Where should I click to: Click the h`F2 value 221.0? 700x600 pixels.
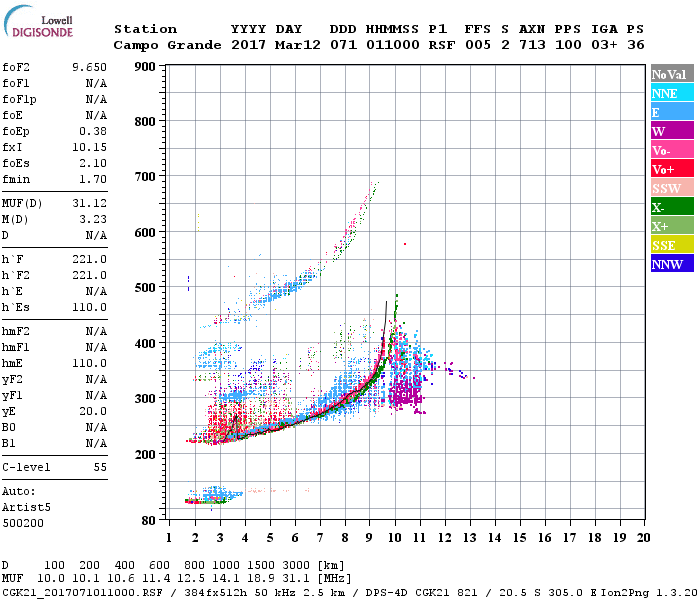tap(89, 275)
